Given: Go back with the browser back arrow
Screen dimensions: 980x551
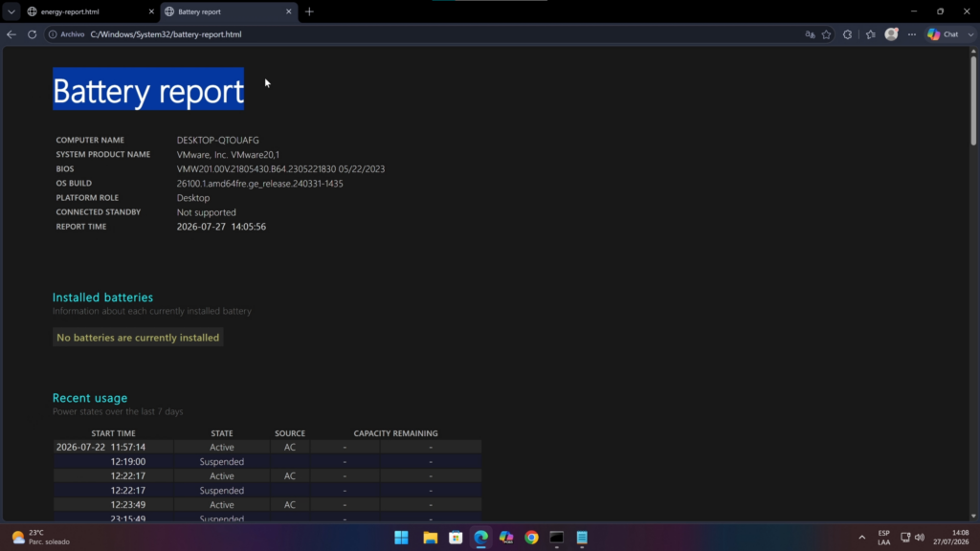Looking at the screenshot, I should pyautogui.click(x=11, y=34).
